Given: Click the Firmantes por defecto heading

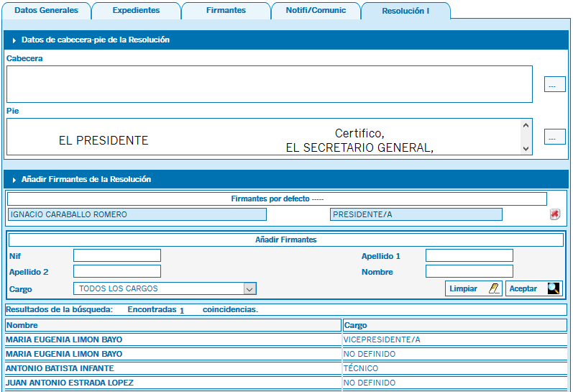Looking at the screenshot, I should point(277,199).
